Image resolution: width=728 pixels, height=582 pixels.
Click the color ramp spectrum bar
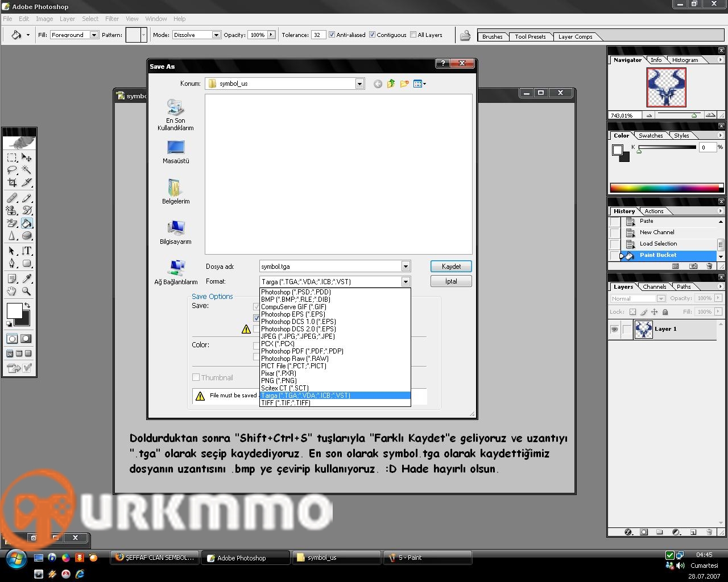pyautogui.click(x=665, y=188)
